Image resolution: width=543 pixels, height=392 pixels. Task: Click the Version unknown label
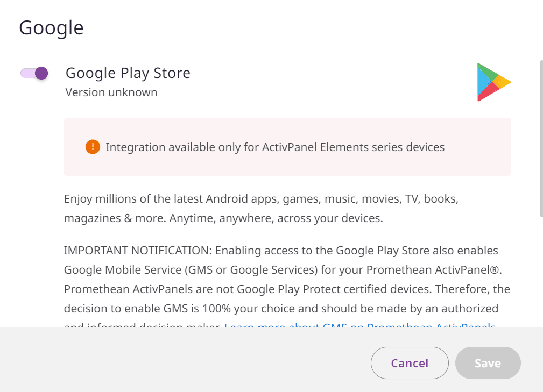point(111,92)
